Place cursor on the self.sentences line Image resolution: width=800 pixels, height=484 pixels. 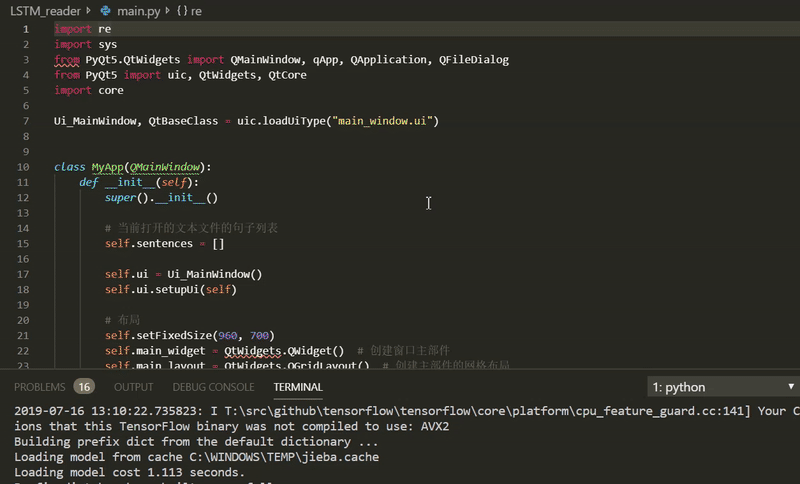(165, 243)
